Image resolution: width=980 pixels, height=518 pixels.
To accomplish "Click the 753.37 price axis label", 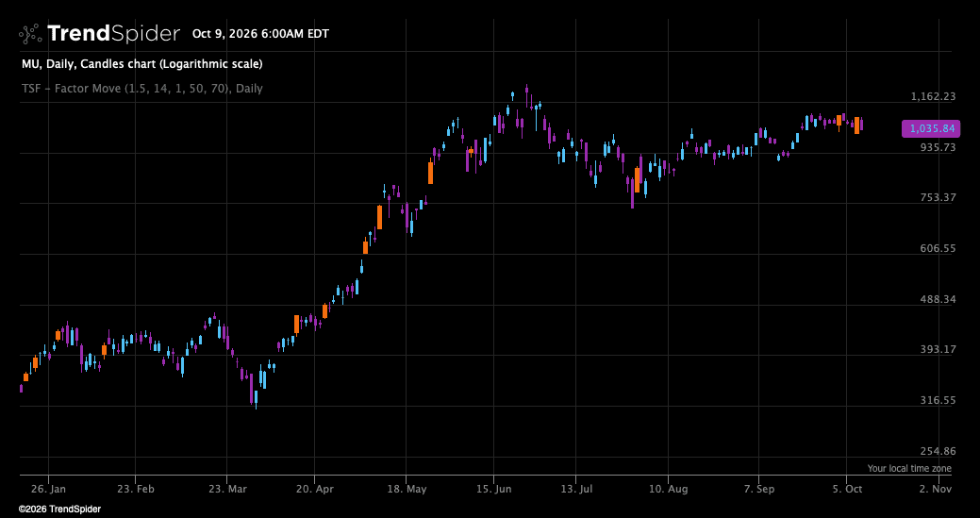I will [x=938, y=197].
